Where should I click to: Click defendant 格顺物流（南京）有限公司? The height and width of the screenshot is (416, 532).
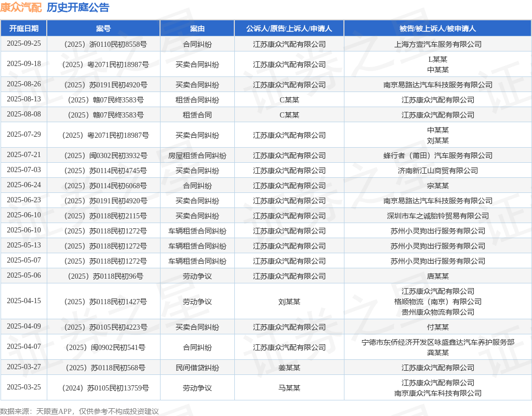[437, 302]
